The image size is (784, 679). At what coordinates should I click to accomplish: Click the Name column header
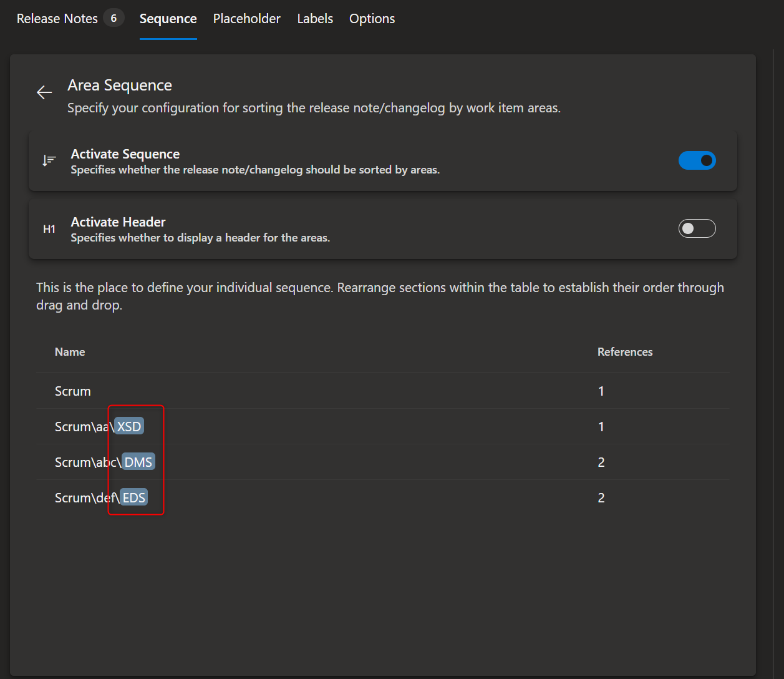coord(70,352)
